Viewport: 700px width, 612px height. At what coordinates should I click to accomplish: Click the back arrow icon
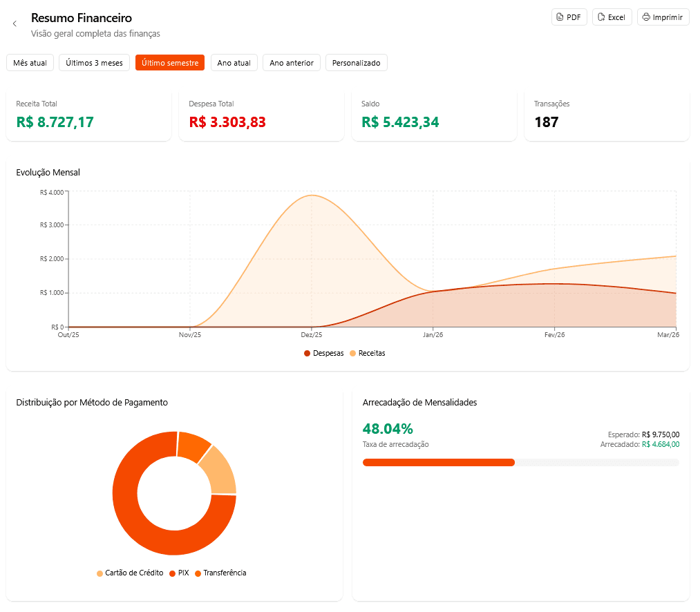pos(15,23)
